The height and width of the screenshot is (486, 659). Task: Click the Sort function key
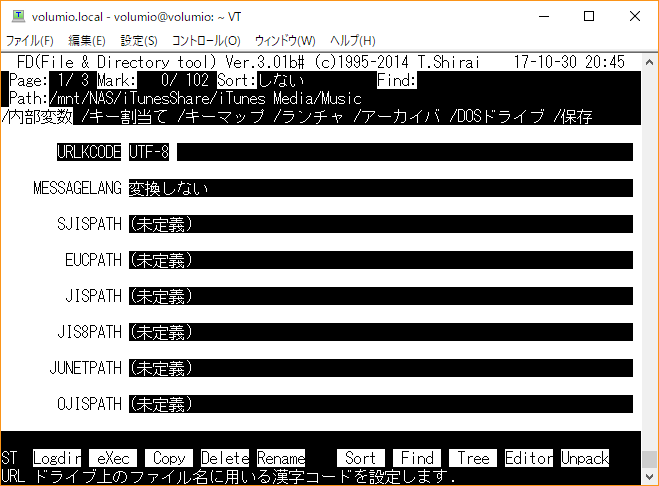[361, 458]
